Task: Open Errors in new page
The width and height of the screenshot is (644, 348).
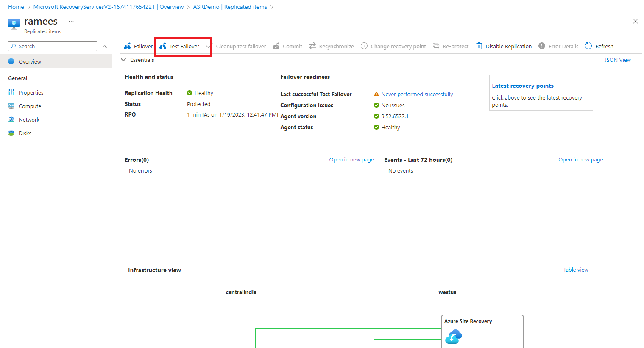Action: pyautogui.click(x=351, y=160)
